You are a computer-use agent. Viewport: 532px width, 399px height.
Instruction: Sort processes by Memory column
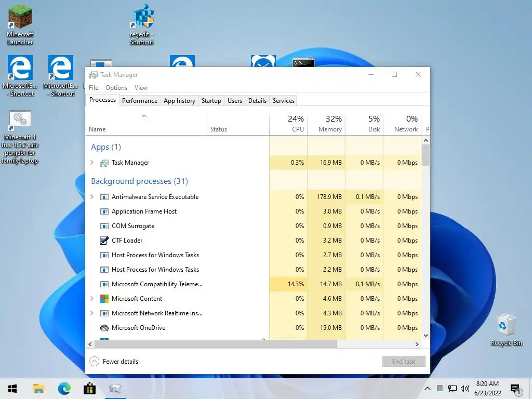point(326,124)
